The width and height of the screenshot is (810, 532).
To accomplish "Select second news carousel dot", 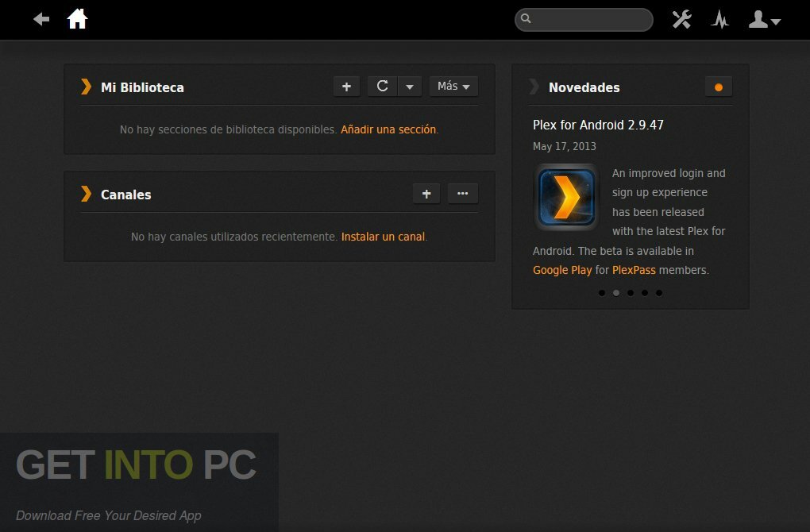I will pyautogui.click(x=616, y=293).
